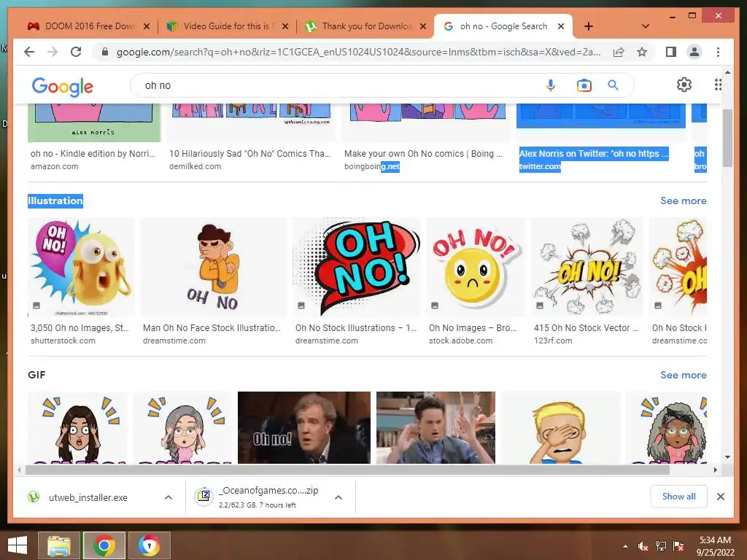The height and width of the screenshot is (560, 747).
Task: Open a new browser tab
Action: click(589, 26)
